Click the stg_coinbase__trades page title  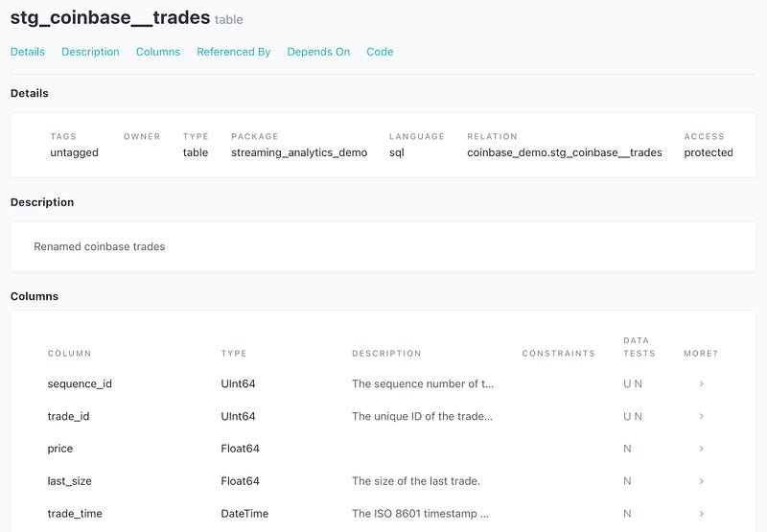(110, 17)
